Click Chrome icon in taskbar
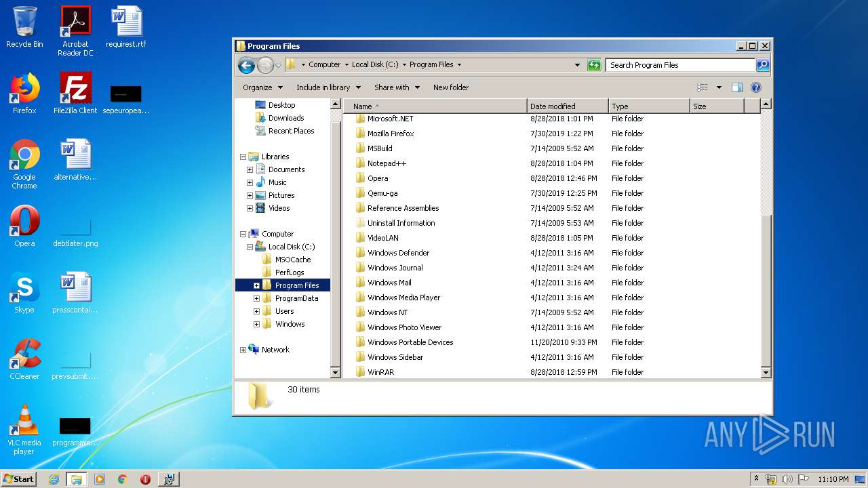Viewport: 868px width, 488px height. coord(123,479)
